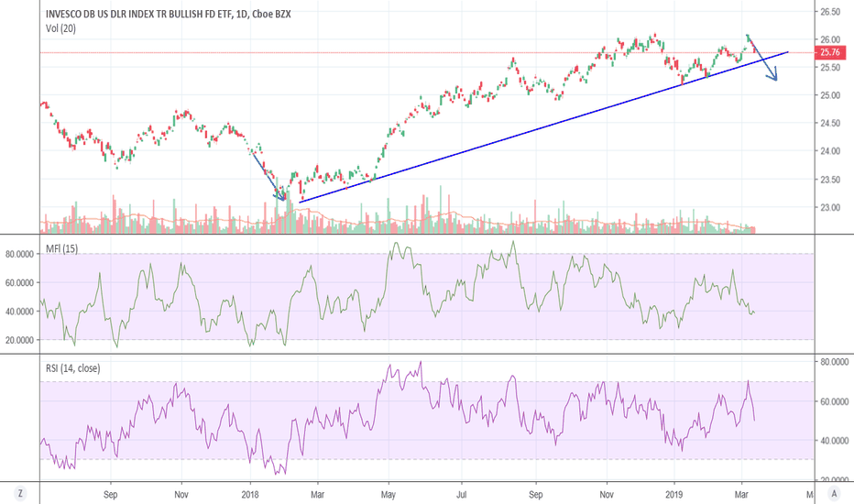This screenshot has width=854, height=504.
Task: Click the Vol (20) indicator label
Action: click(x=61, y=28)
